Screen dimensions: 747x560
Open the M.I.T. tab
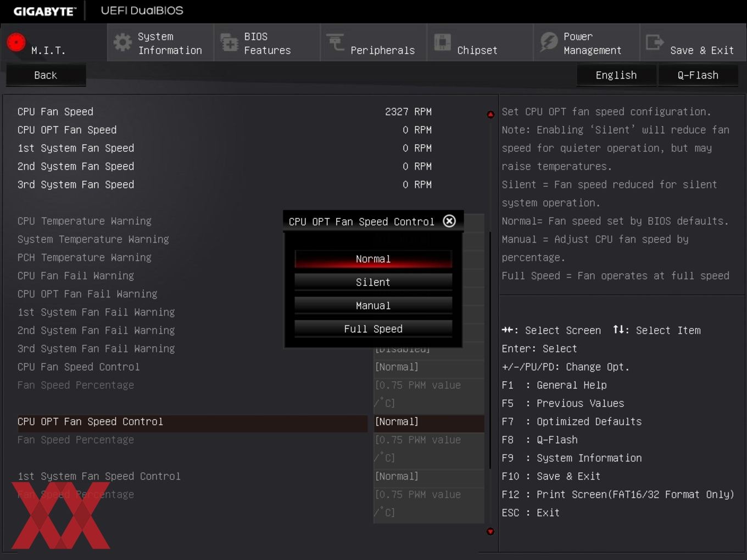pos(54,42)
